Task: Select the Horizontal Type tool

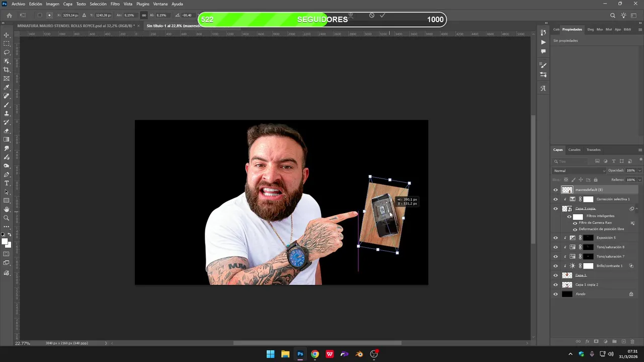Action: click(x=7, y=183)
